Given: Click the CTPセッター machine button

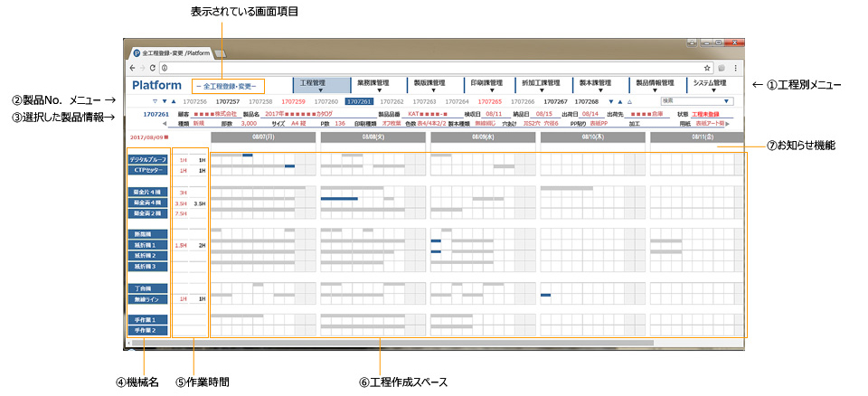Looking at the screenshot, I should (x=147, y=170).
